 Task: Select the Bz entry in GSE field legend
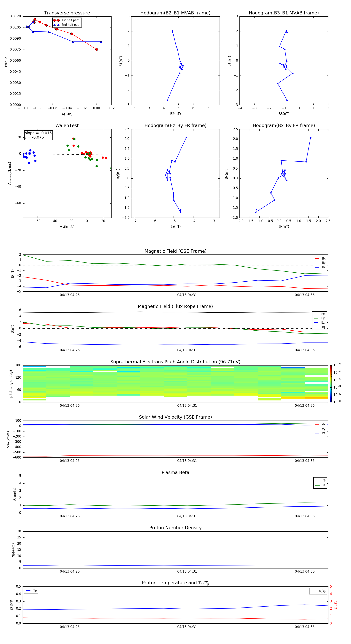click(320, 268)
